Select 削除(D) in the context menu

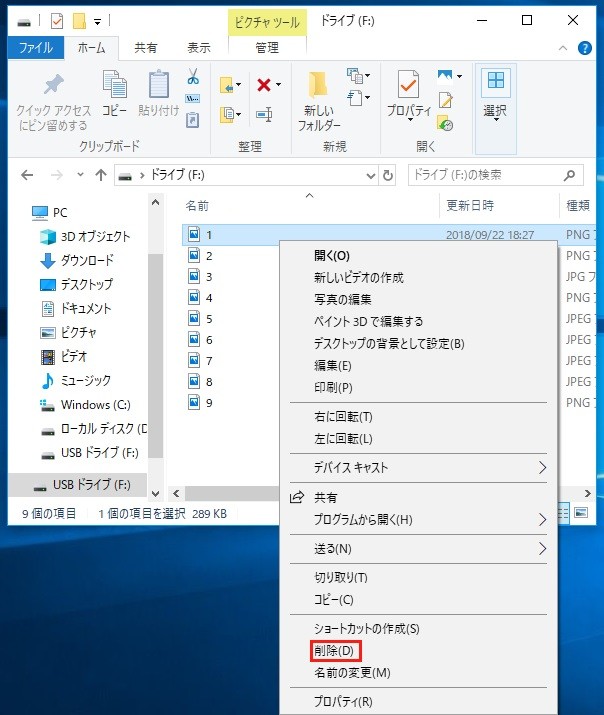[x=335, y=651]
